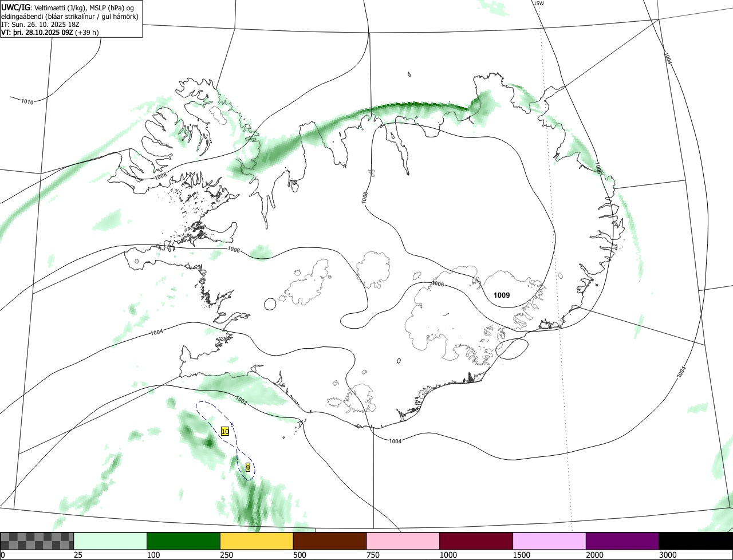Click the legend value 750
This screenshot has height=560, width=733.
coord(373,555)
